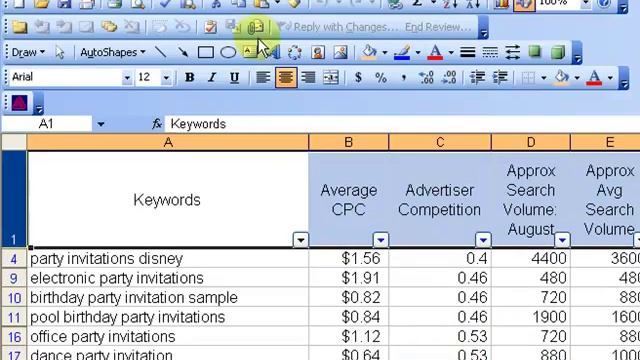640x360 pixels.
Task: Insert Diagram or Organization Chart
Action: pos(294,52)
